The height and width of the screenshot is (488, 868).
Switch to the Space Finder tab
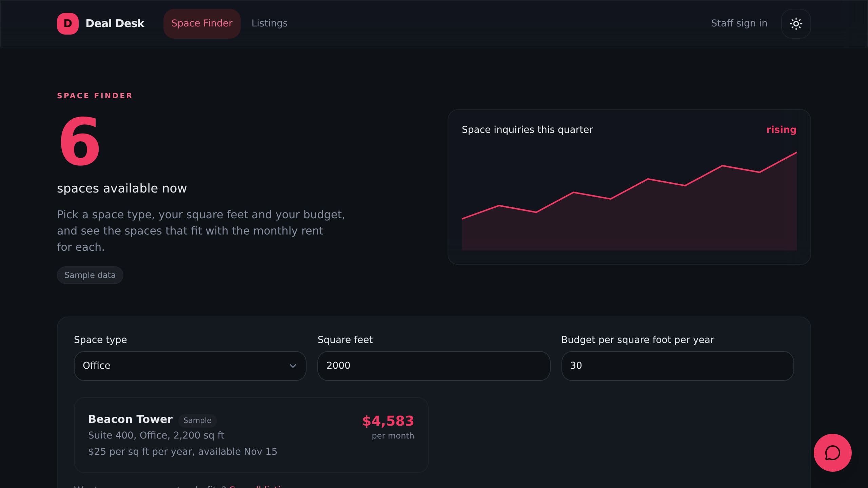click(x=202, y=23)
